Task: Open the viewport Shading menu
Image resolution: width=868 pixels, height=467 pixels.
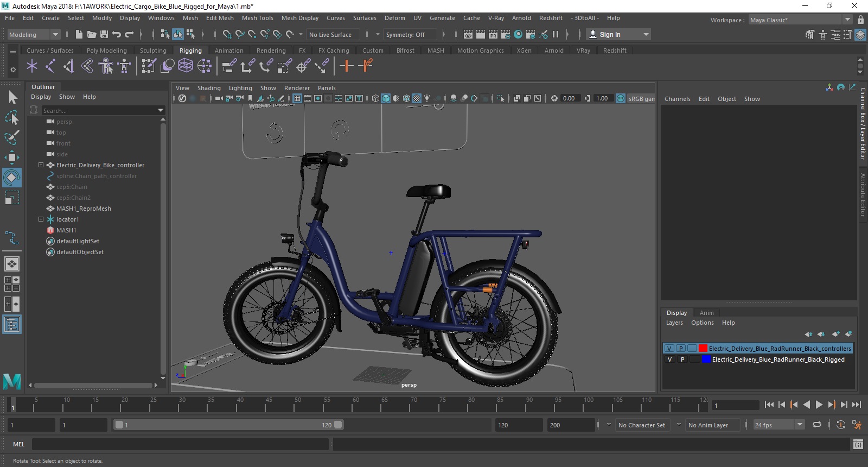Action: (209, 88)
